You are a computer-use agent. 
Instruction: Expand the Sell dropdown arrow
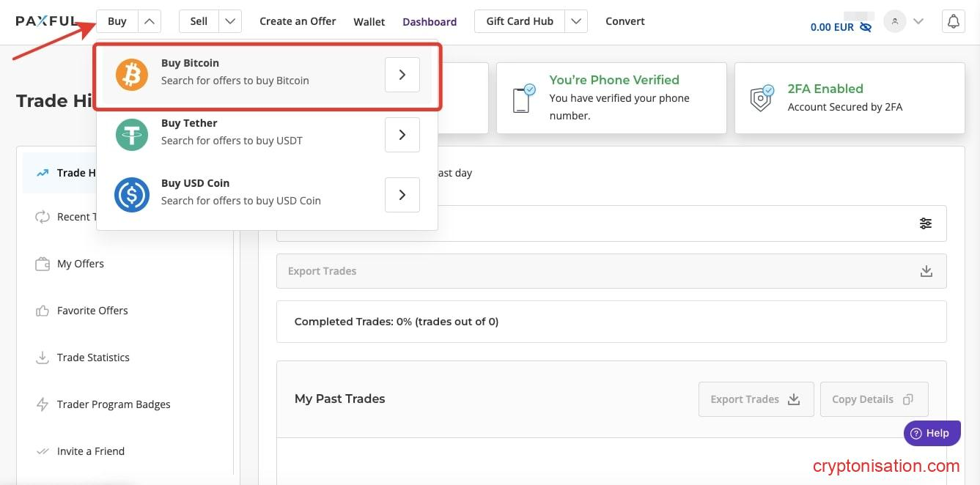point(230,21)
